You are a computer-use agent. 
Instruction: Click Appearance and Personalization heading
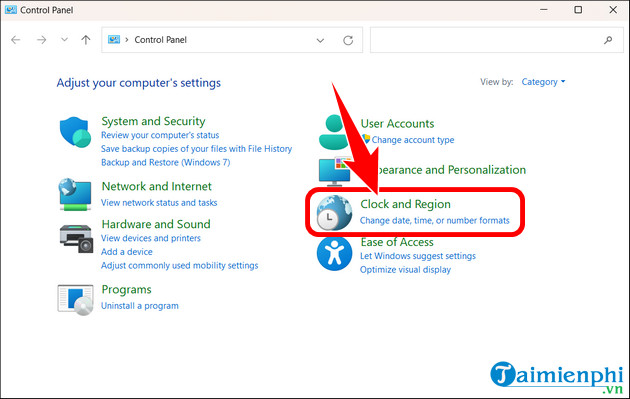tap(452, 170)
